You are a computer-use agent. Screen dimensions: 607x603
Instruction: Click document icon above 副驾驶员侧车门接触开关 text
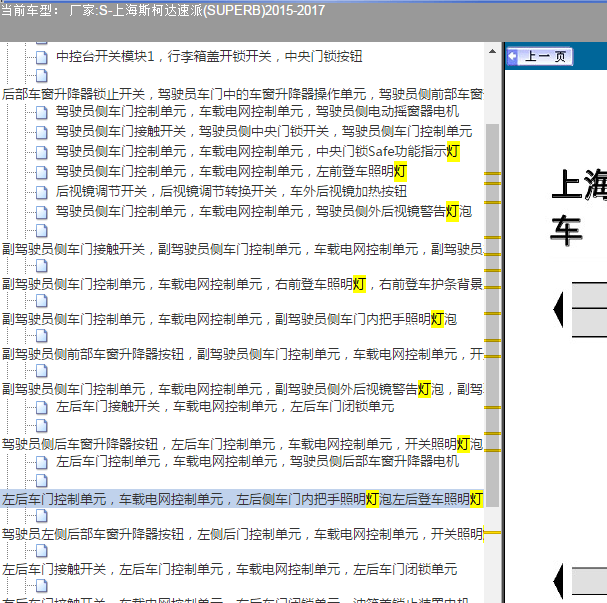click(42, 231)
